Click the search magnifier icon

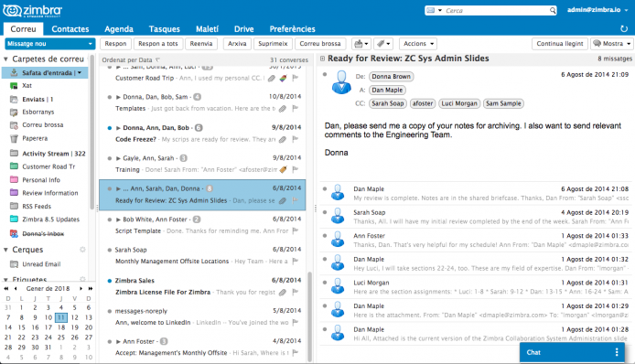tap(553, 11)
